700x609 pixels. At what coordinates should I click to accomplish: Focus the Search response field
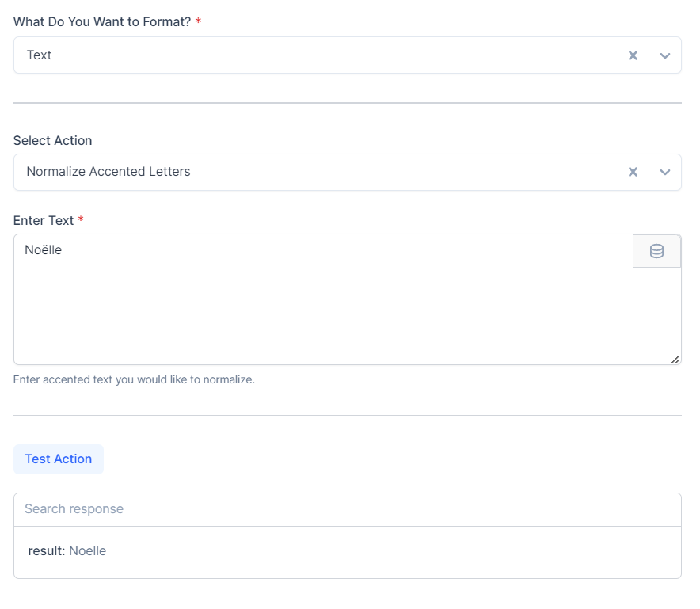[x=347, y=509]
